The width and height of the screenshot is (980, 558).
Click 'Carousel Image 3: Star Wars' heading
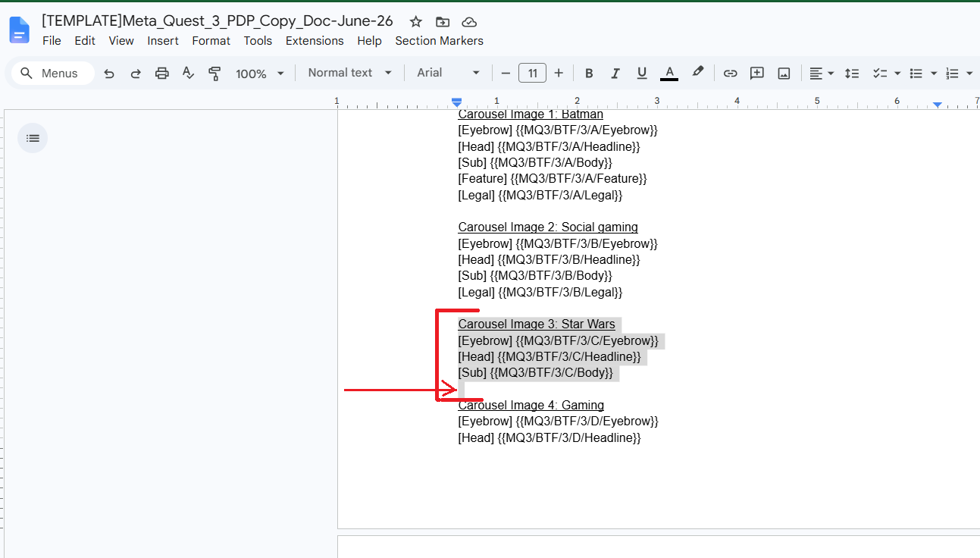click(x=537, y=324)
